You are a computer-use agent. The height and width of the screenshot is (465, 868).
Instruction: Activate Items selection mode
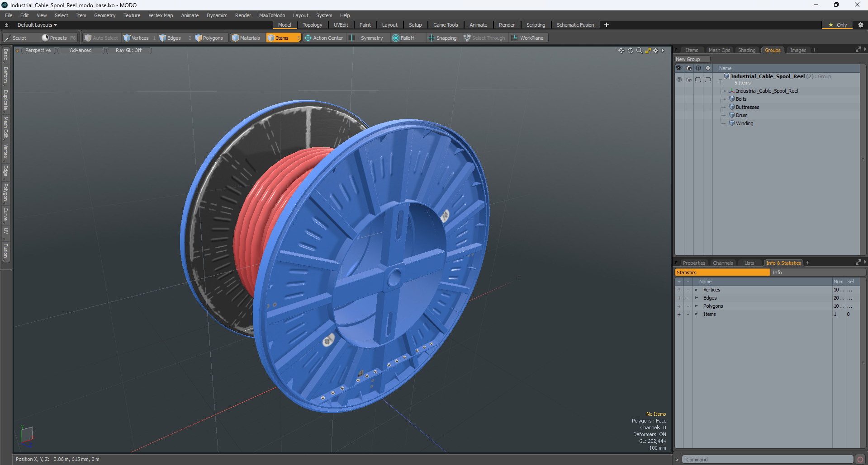(x=282, y=38)
